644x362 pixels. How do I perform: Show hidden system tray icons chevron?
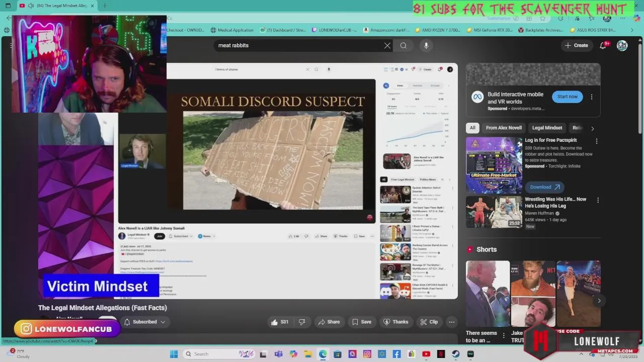(x=581, y=354)
